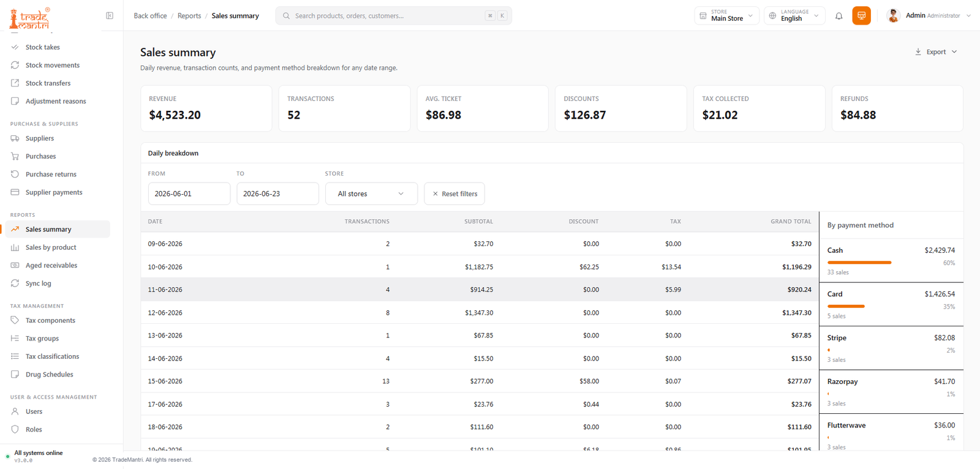Open the Language selector dropdown

pyautogui.click(x=794, y=16)
